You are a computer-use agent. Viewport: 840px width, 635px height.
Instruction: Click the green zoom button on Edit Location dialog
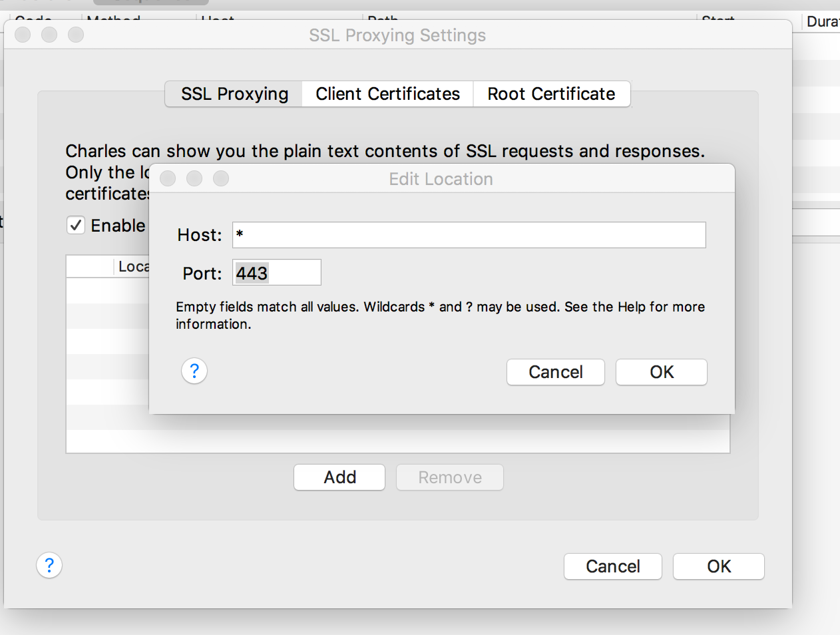tap(220, 178)
